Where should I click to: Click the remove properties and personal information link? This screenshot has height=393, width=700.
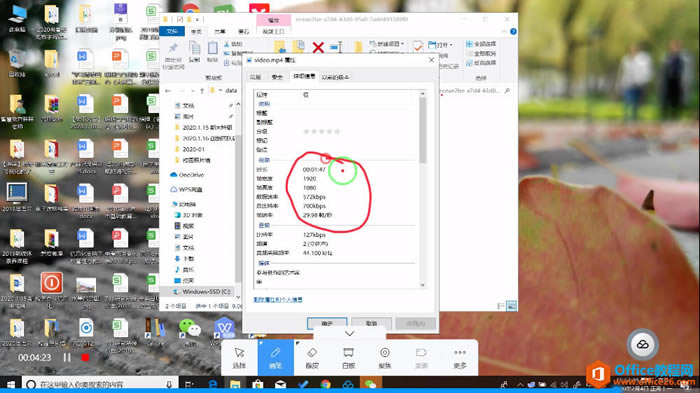[278, 300]
